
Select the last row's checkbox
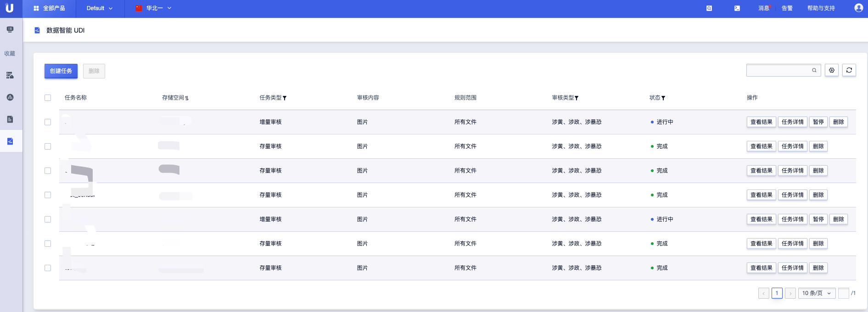pos(48,268)
